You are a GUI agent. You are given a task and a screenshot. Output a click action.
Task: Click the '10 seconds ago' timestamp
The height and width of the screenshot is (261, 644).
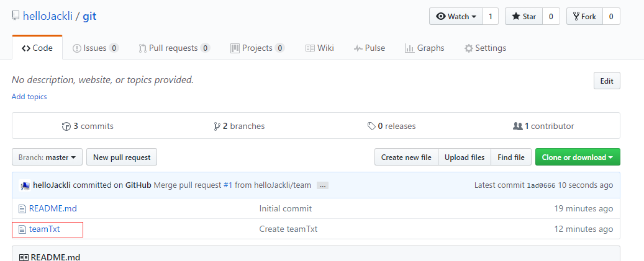point(585,185)
